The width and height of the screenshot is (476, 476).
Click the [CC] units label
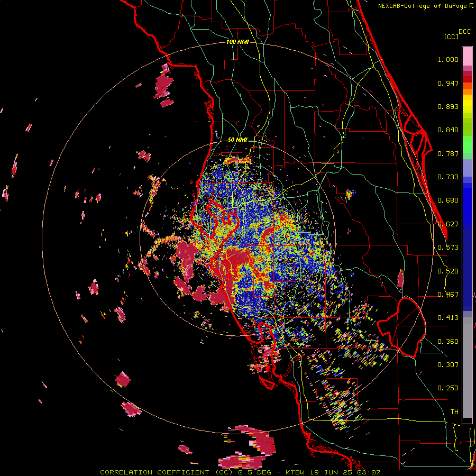tap(451, 36)
